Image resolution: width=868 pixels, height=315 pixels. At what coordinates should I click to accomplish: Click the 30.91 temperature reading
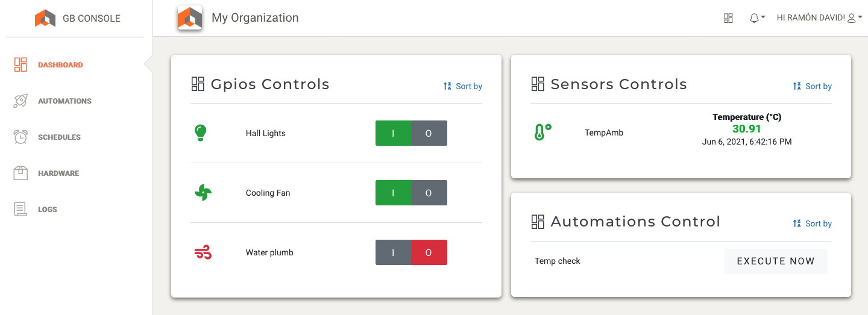[746, 129]
